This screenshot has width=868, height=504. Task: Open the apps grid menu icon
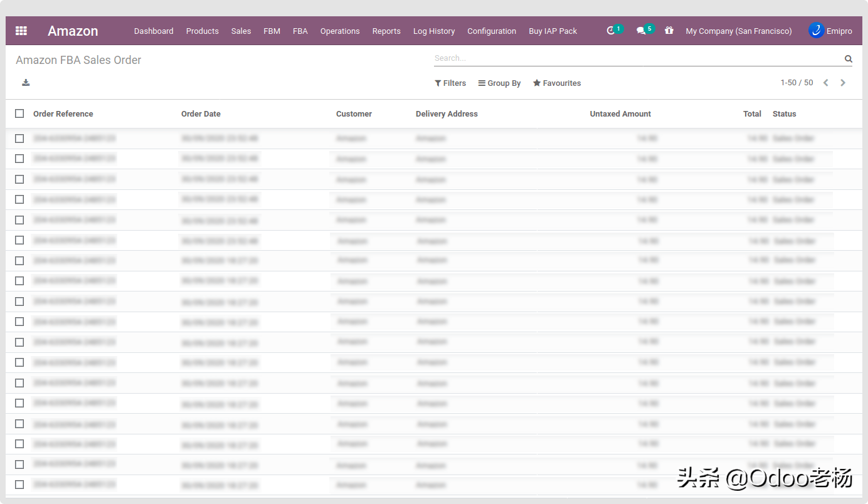click(21, 31)
